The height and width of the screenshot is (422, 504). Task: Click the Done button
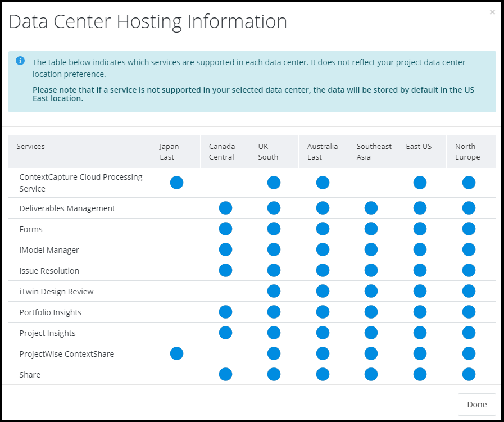[x=476, y=405]
